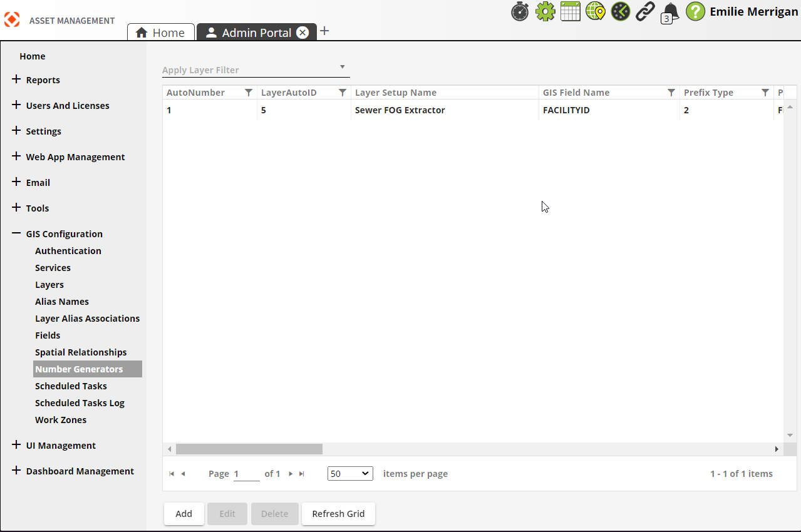Click the Add button
This screenshot has width=801, height=532.
pyautogui.click(x=183, y=514)
